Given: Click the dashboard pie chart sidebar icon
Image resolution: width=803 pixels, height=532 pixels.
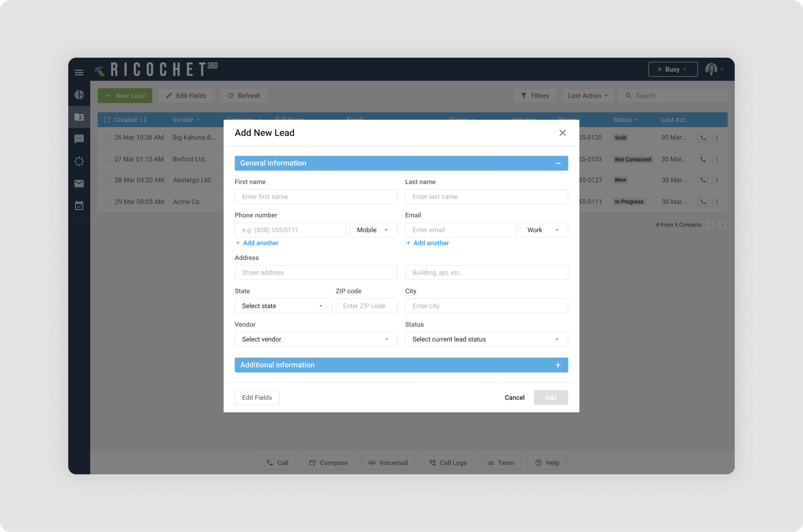Looking at the screenshot, I should (x=79, y=95).
